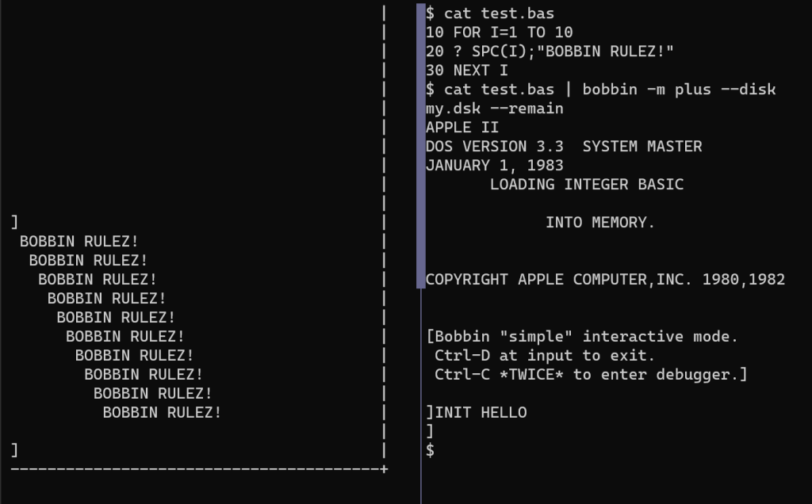Select the "30 NEXT I" line

point(466,71)
